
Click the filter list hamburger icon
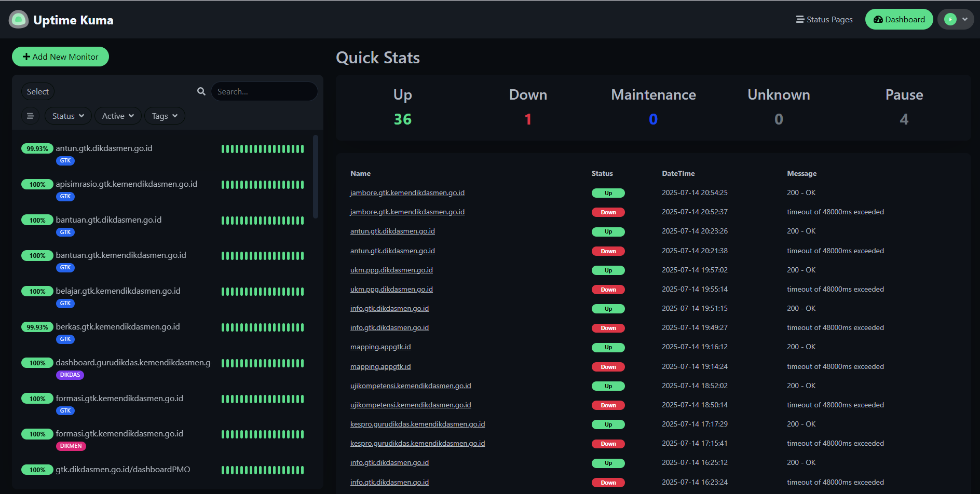[30, 116]
